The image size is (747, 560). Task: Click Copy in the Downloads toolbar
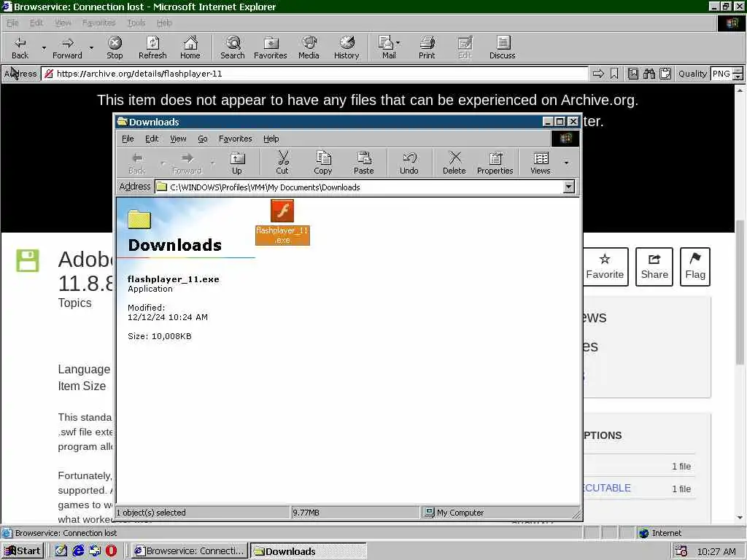(x=323, y=163)
